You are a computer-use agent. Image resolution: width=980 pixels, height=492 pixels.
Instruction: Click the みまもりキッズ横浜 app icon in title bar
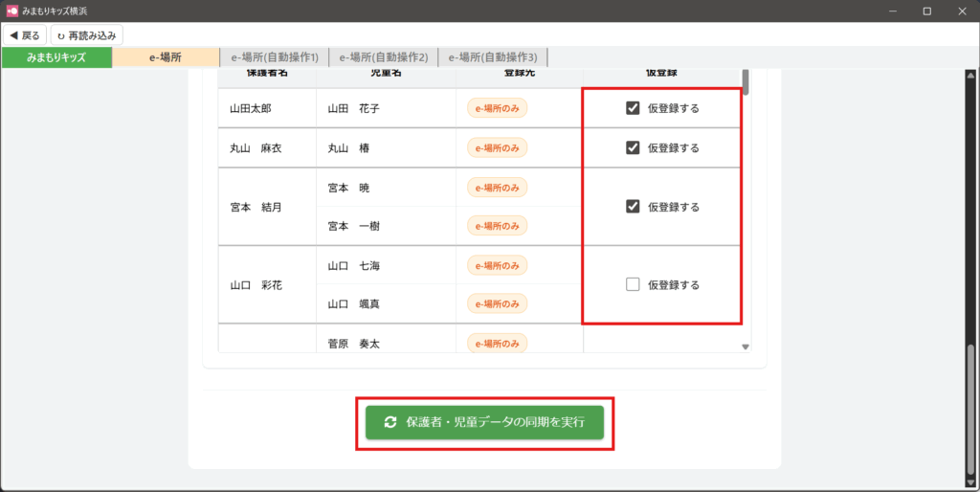[x=11, y=11]
